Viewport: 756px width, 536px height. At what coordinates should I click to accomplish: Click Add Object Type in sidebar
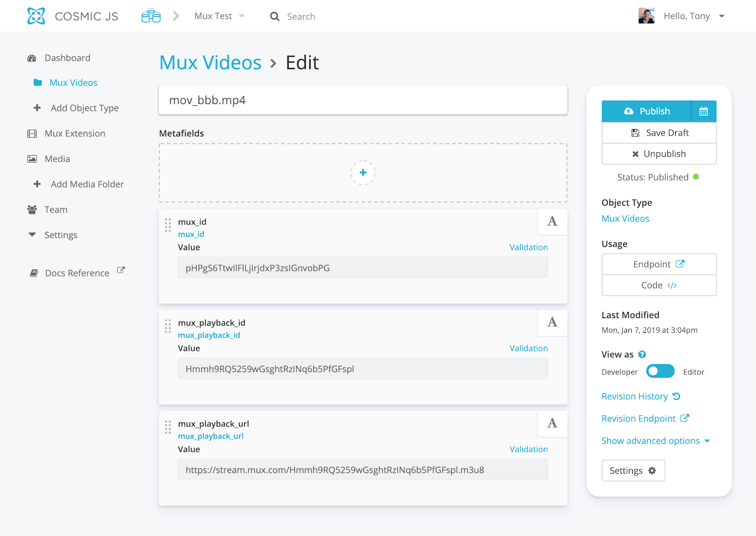click(x=85, y=108)
